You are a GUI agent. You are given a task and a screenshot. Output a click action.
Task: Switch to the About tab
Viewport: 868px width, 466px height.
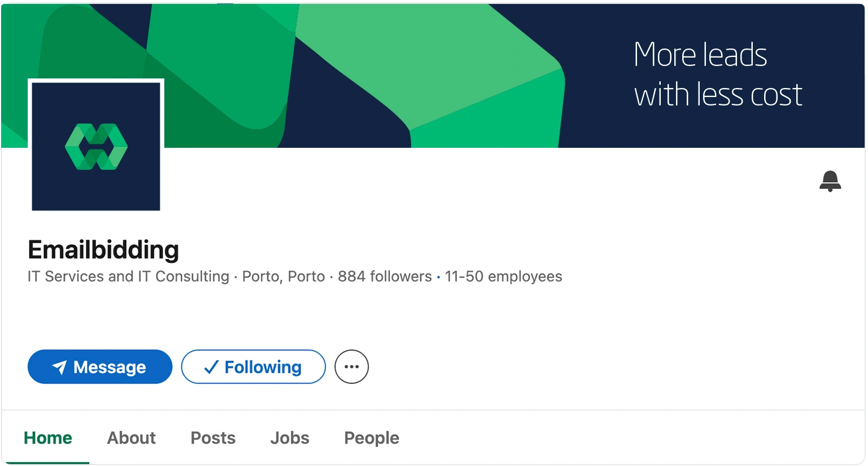pyautogui.click(x=131, y=438)
